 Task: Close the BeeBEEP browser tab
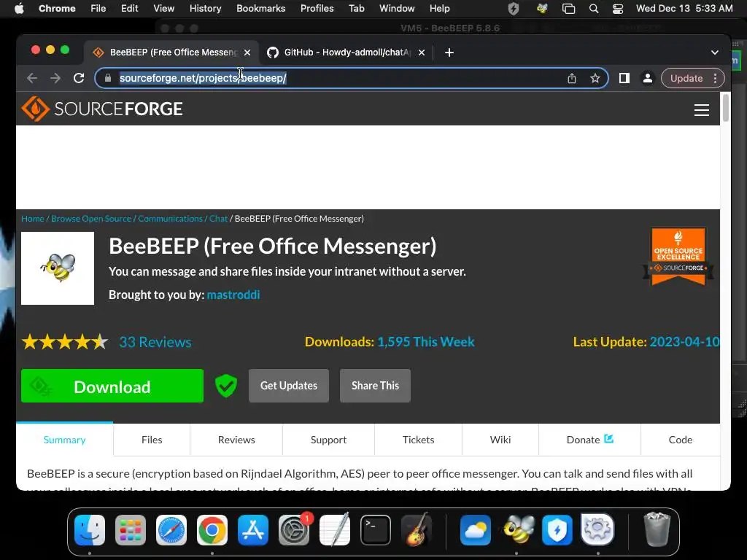(x=247, y=52)
